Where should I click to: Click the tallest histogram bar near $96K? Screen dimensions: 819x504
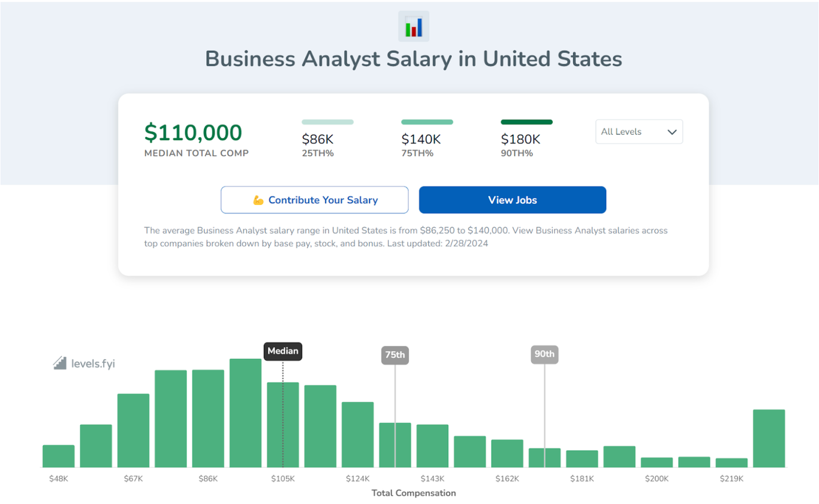coord(245,414)
